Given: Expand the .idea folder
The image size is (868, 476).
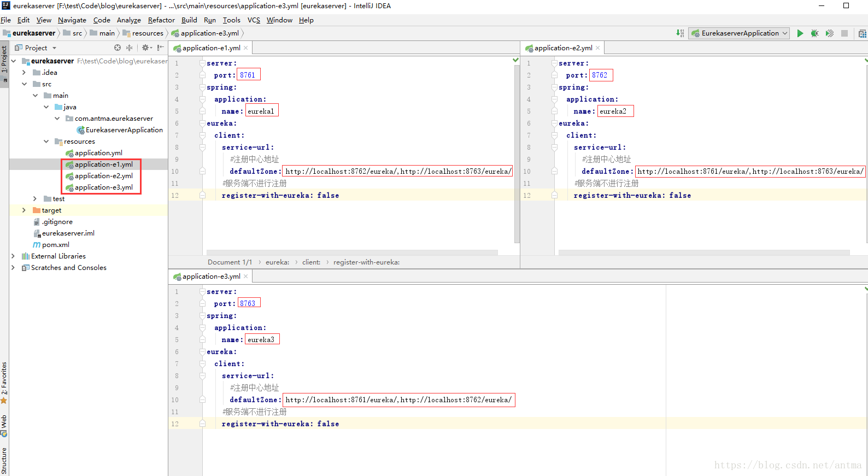Looking at the screenshot, I should [x=24, y=73].
